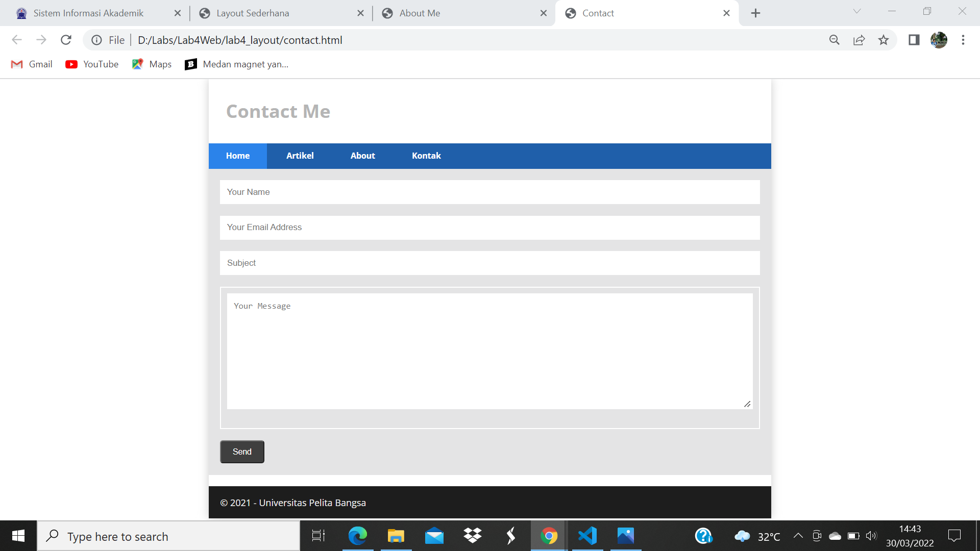
Task: Launch Visual Studio Code from the taskbar
Action: tap(587, 536)
